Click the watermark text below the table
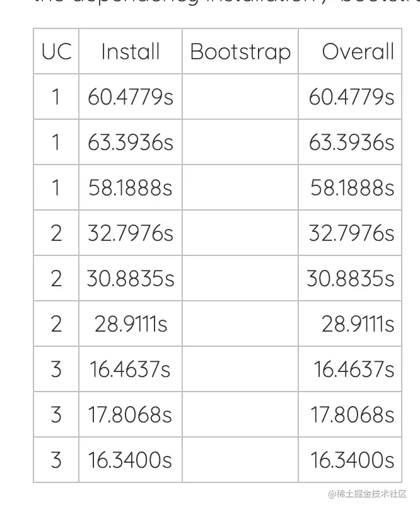 (x=368, y=494)
